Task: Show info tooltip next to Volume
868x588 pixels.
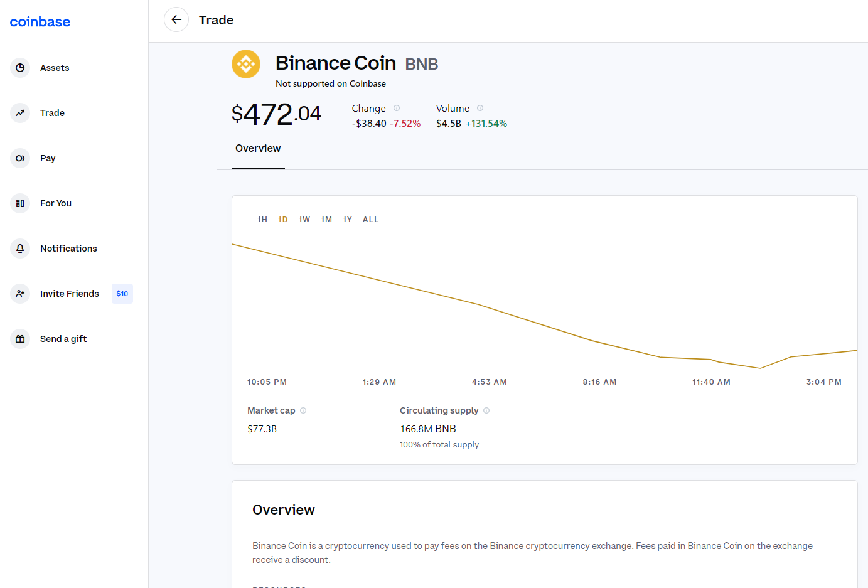Action: click(x=480, y=108)
